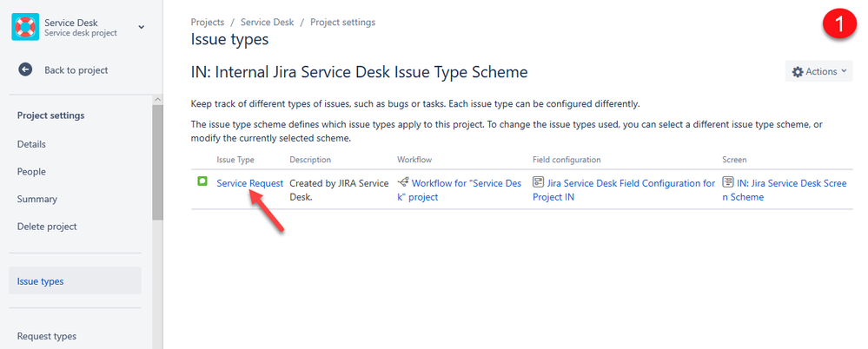
Task: Click the Issue Type column header
Action: (235, 160)
